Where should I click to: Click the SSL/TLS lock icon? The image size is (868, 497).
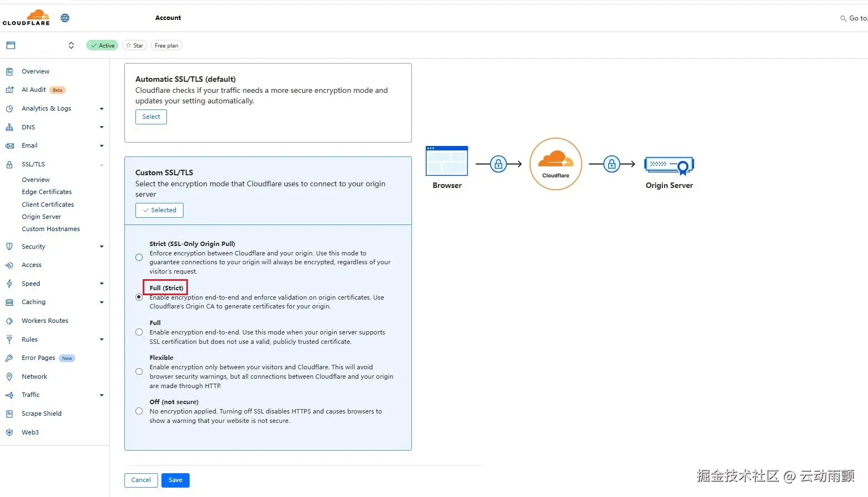pyautogui.click(x=9, y=165)
